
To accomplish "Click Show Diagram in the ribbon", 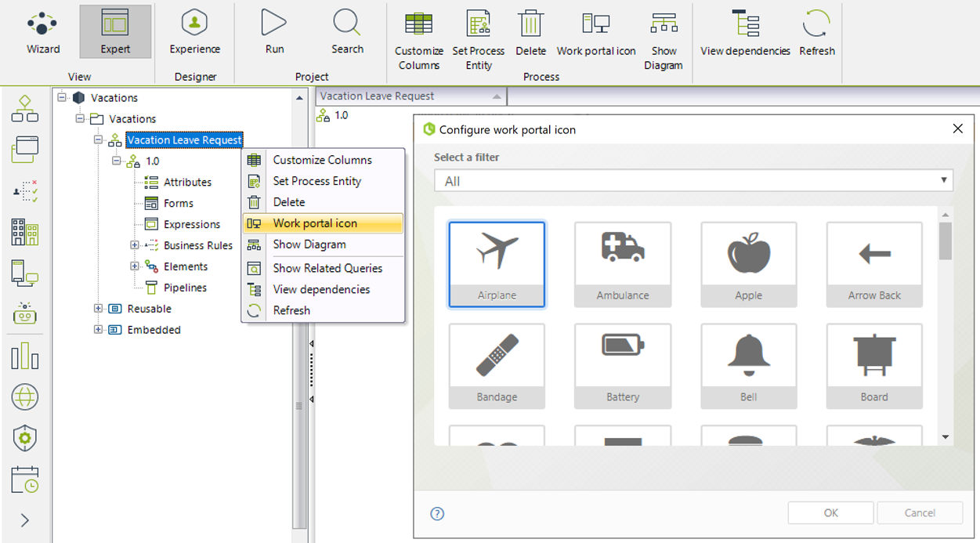I will 664,40.
